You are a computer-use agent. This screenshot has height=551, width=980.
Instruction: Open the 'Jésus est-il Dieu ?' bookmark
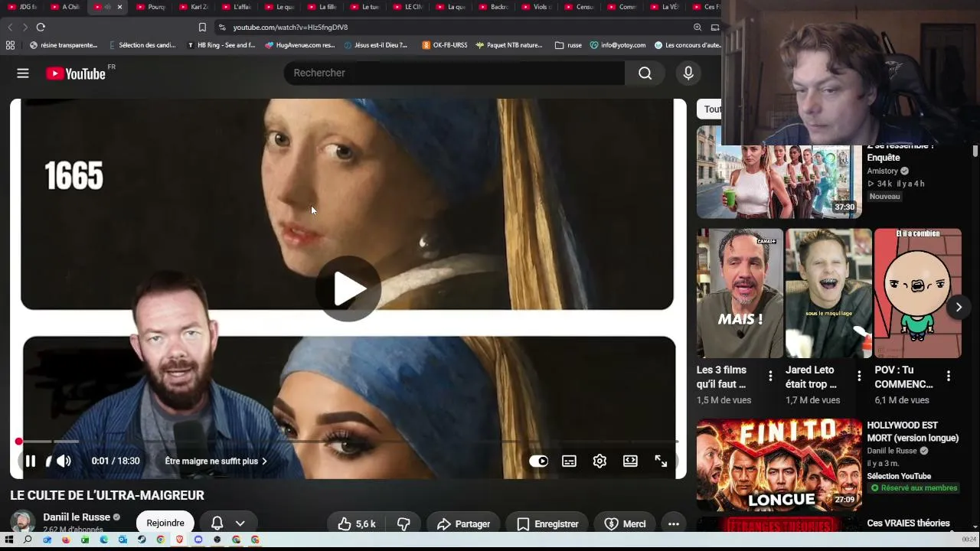pos(376,45)
